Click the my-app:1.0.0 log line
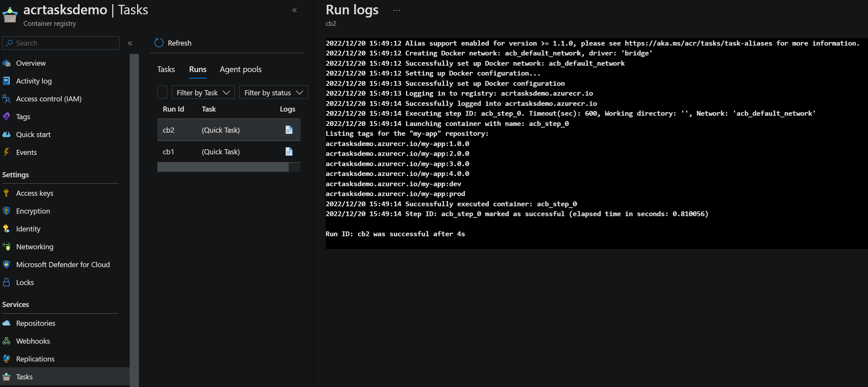Image resolution: width=868 pixels, height=387 pixels. click(x=397, y=143)
